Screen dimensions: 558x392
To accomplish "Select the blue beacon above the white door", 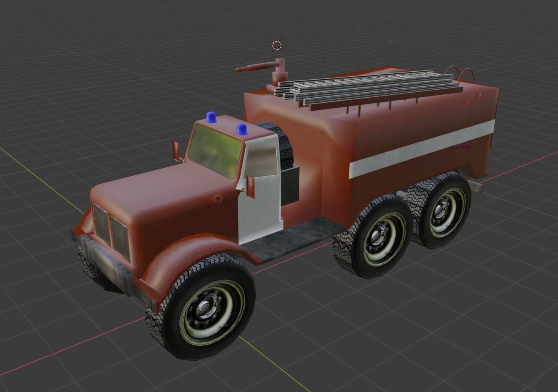I will [241, 129].
